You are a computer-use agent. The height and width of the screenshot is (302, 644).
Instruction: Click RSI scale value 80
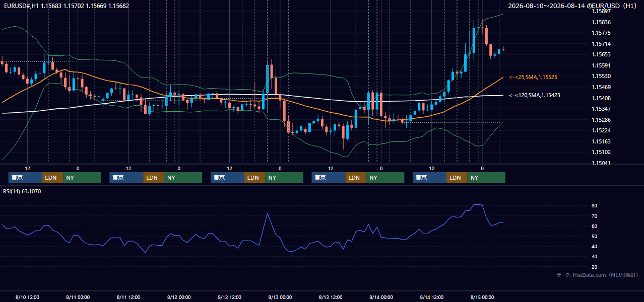595,206
